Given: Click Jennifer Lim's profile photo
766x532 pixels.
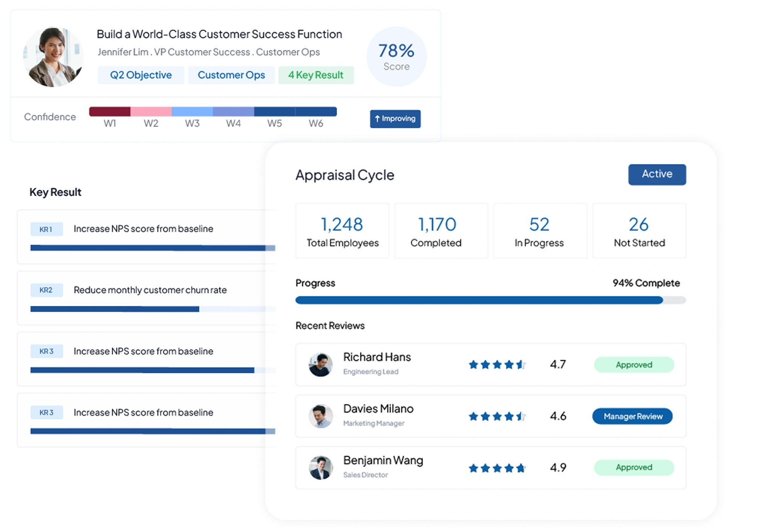Looking at the screenshot, I should coord(53,57).
